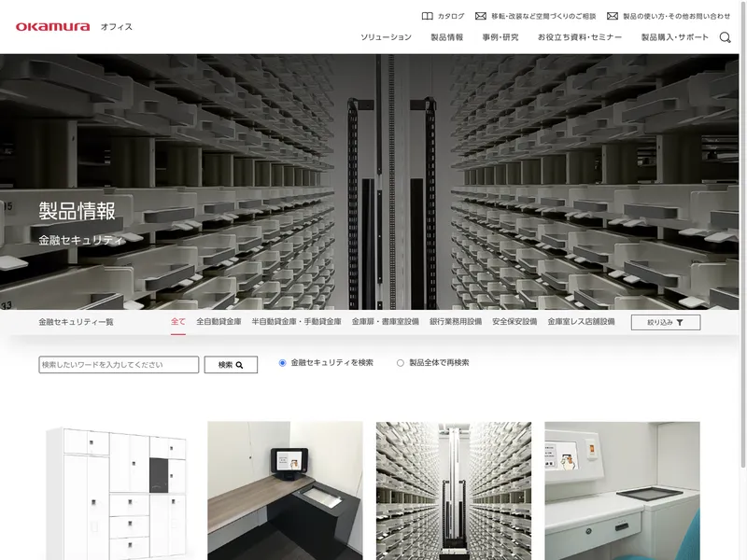Click envelope icon for relocation consultation

(481, 16)
